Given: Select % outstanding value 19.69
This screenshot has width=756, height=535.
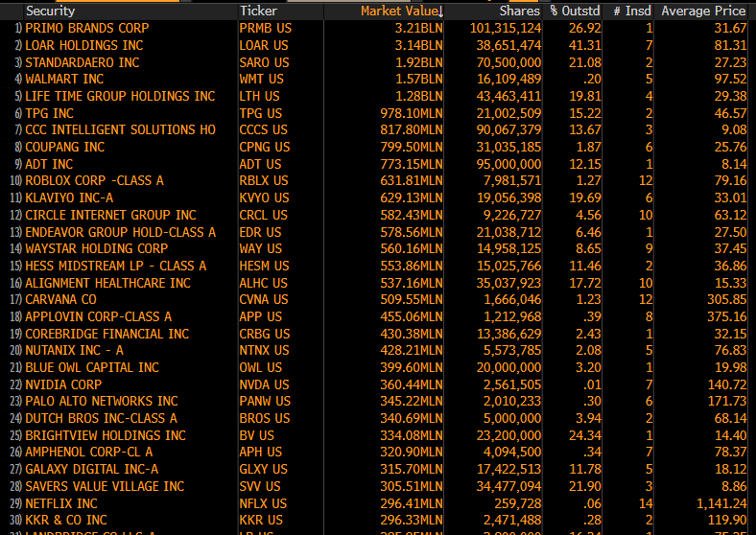Looking at the screenshot, I should coord(585,198).
